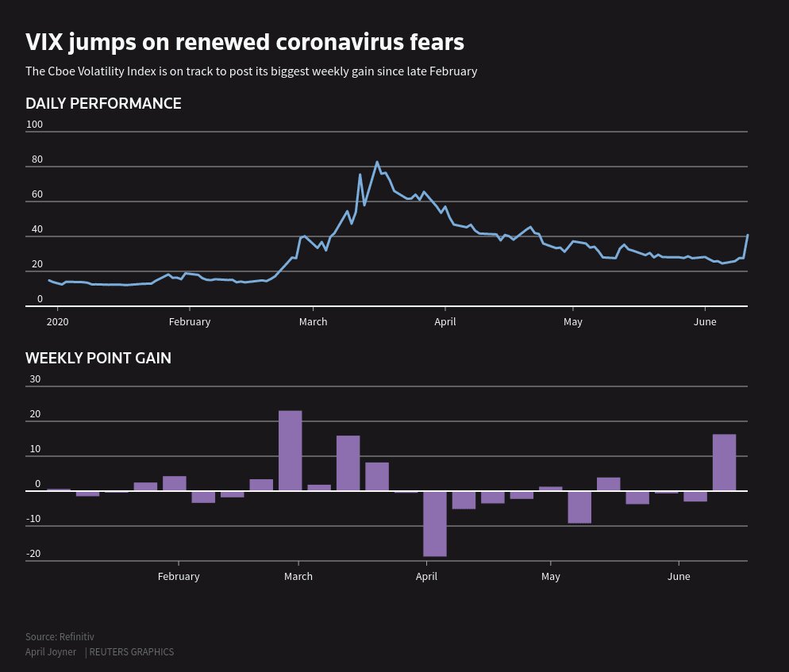This screenshot has width=789, height=672.
Task: Click the -20 label on weekly axis
Action: tap(33, 553)
